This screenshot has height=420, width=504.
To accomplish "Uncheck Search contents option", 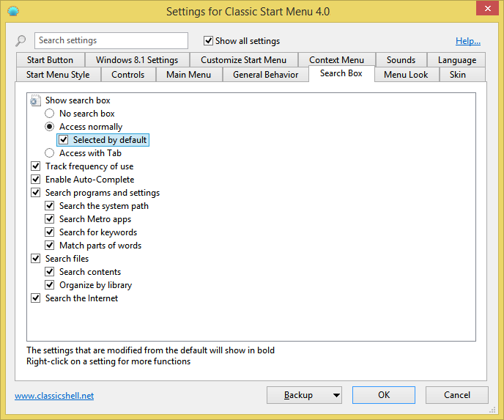I will 50,272.
